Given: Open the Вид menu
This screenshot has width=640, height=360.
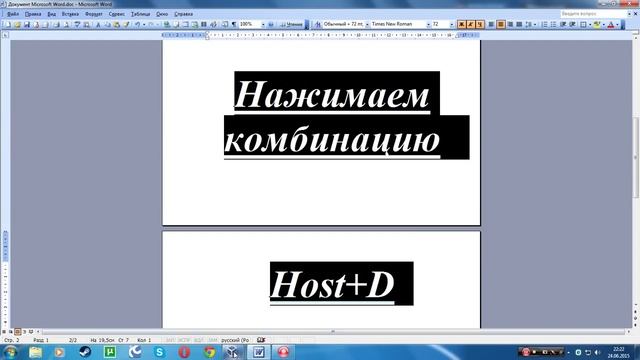Looking at the screenshot, I should (51, 14).
